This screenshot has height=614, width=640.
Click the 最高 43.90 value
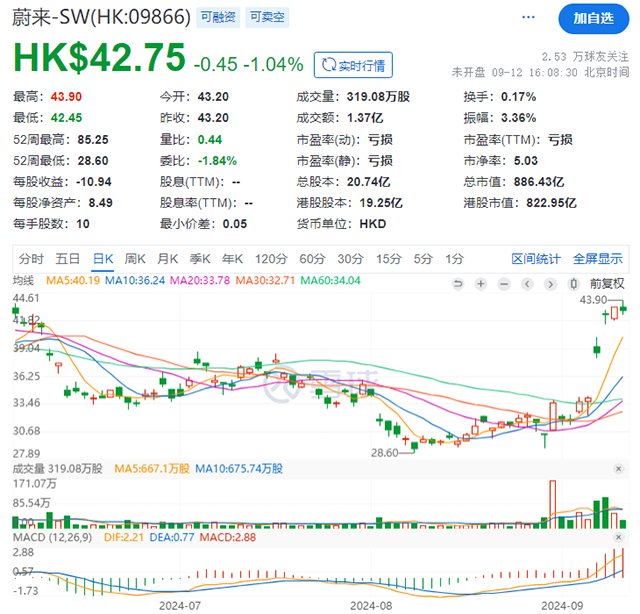pos(66,97)
